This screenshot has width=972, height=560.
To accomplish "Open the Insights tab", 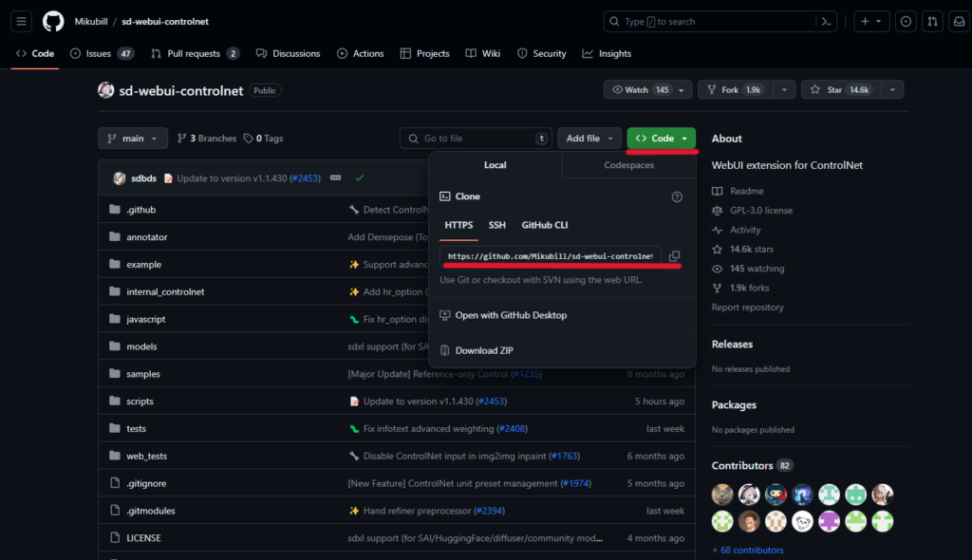I will [607, 53].
